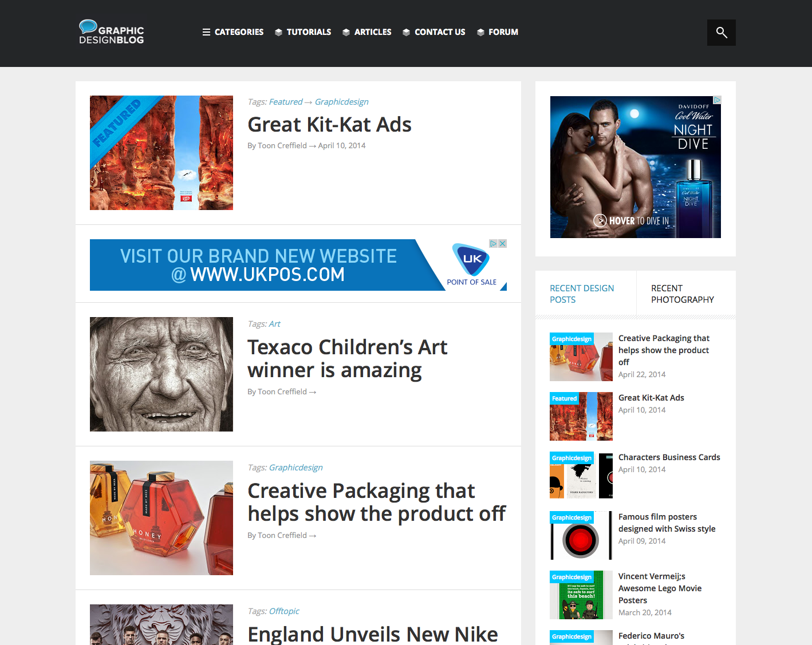Open sidebar Creative Packaging post link

664,350
